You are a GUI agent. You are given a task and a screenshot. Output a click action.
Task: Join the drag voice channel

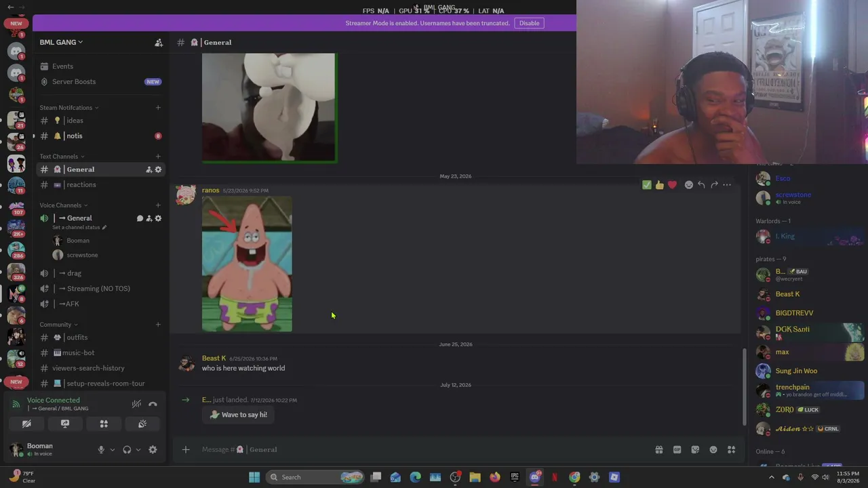point(100,273)
